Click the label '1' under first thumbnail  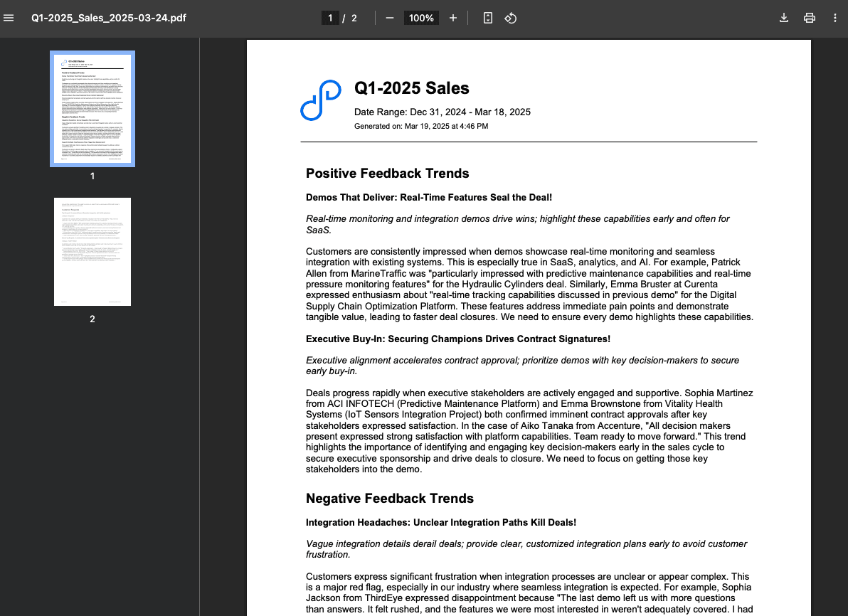coord(92,176)
